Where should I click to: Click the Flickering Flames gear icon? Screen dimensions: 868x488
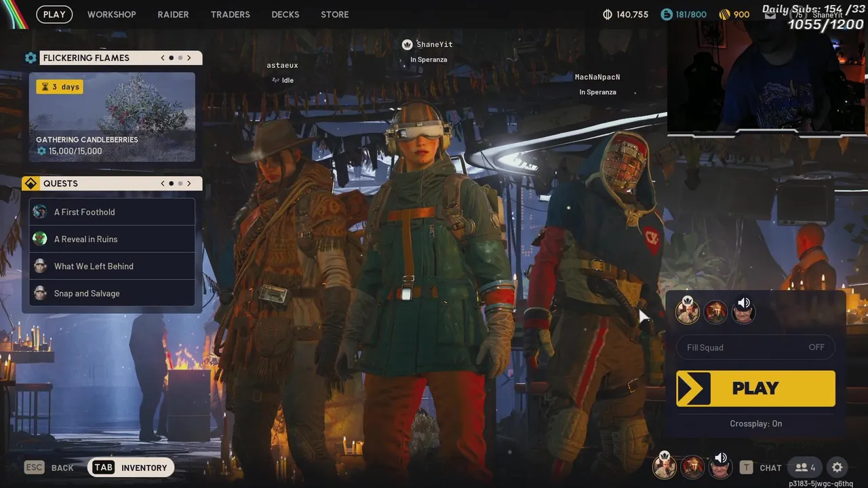[31, 58]
